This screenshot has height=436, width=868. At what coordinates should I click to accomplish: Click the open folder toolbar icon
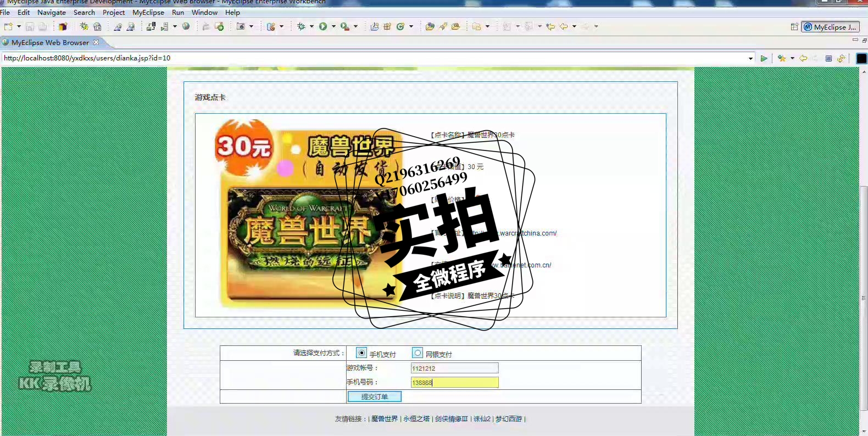click(430, 26)
